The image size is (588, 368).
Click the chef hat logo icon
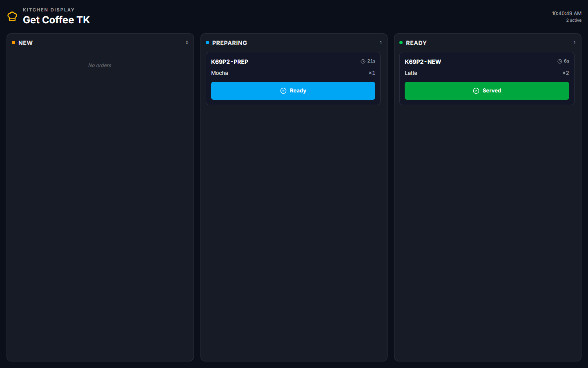click(12, 16)
